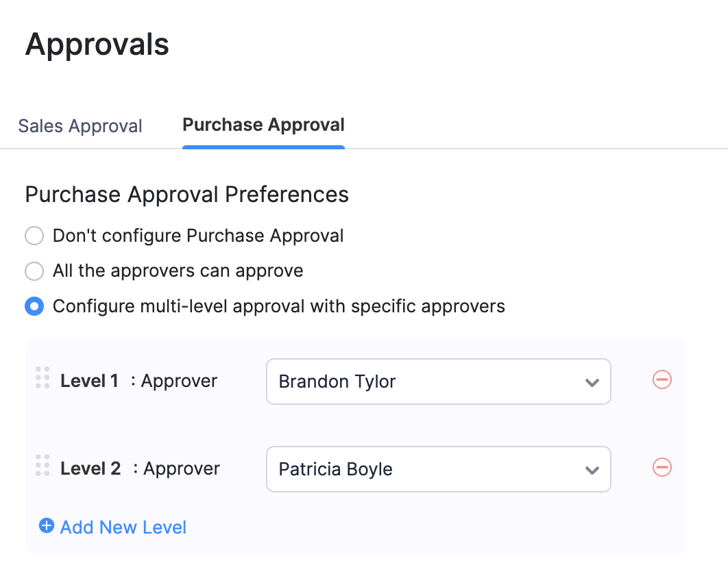Open the Level 2 approver dropdown
Viewport: 728px width, 574px height.
tap(438, 469)
